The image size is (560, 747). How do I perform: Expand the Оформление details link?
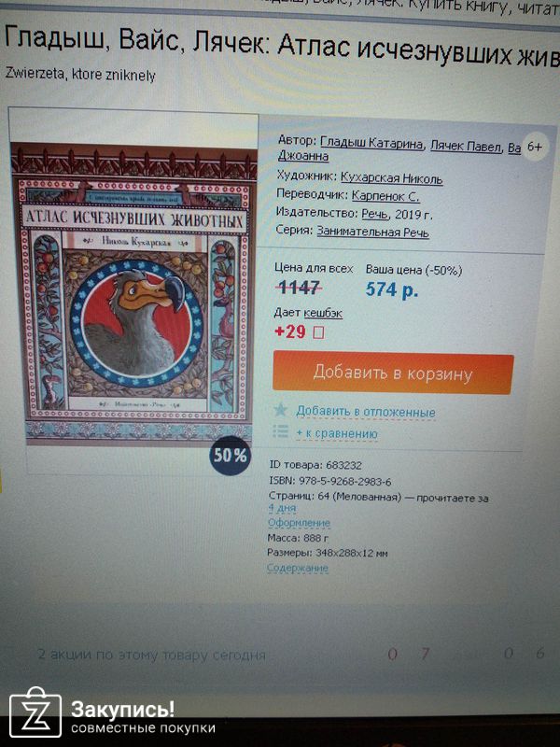click(x=299, y=523)
